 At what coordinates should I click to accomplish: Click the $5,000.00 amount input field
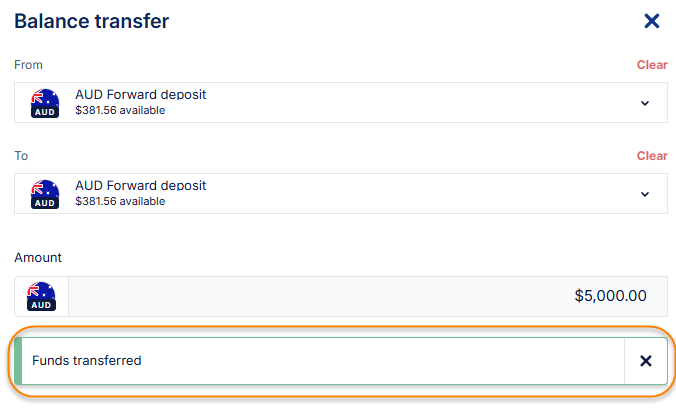click(x=367, y=297)
